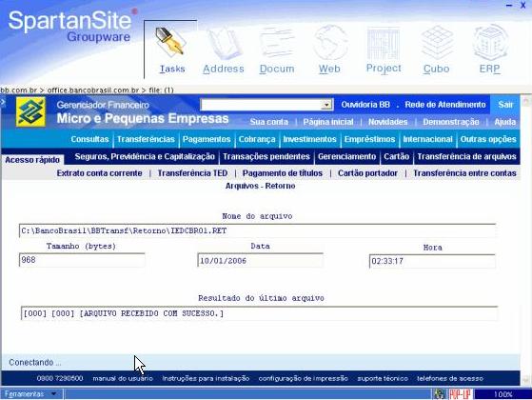Image resolution: width=532 pixels, height=400 pixels.
Task: Click suporte técnico footer link
Action: click(383, 378)
